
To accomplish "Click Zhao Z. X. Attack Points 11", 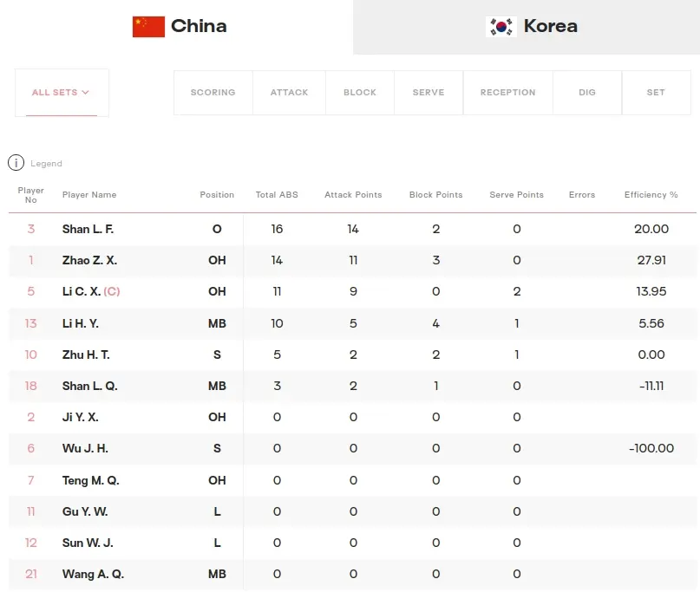I will (353, 260).
